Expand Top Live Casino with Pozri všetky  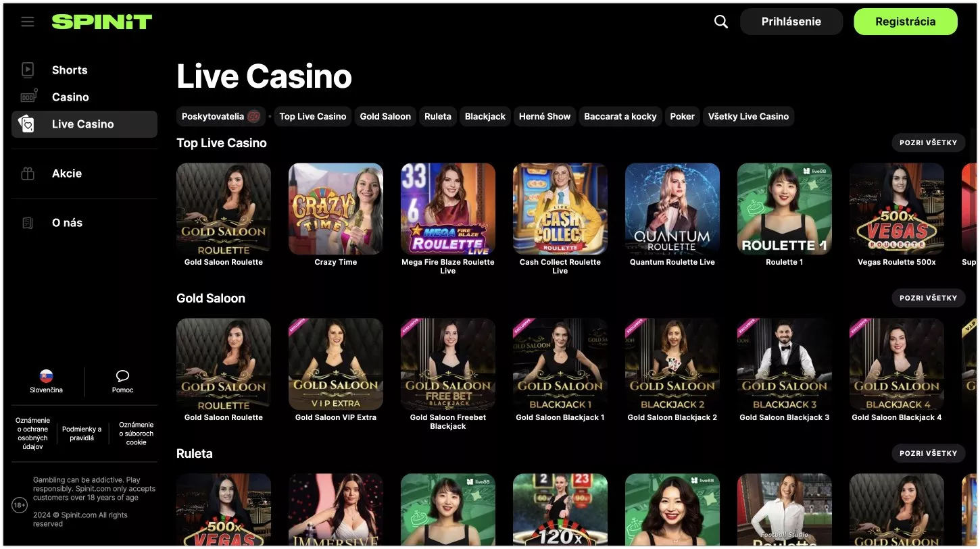[928, 142]
